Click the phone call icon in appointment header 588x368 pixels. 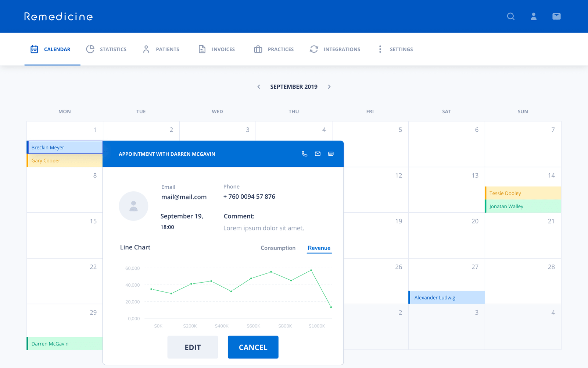point(304,154)
